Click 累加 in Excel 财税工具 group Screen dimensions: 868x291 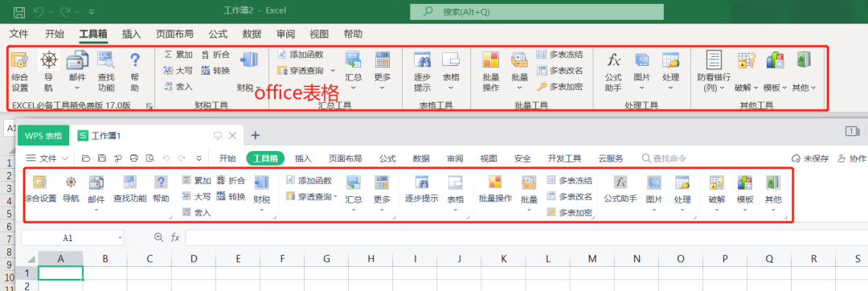pyautogui.click(x=178, y=54)
